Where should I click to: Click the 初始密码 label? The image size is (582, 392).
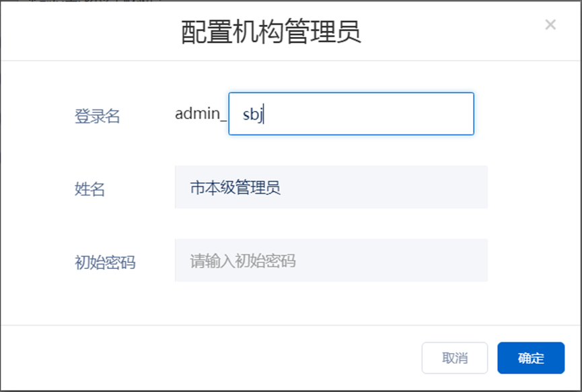[104, 262]
